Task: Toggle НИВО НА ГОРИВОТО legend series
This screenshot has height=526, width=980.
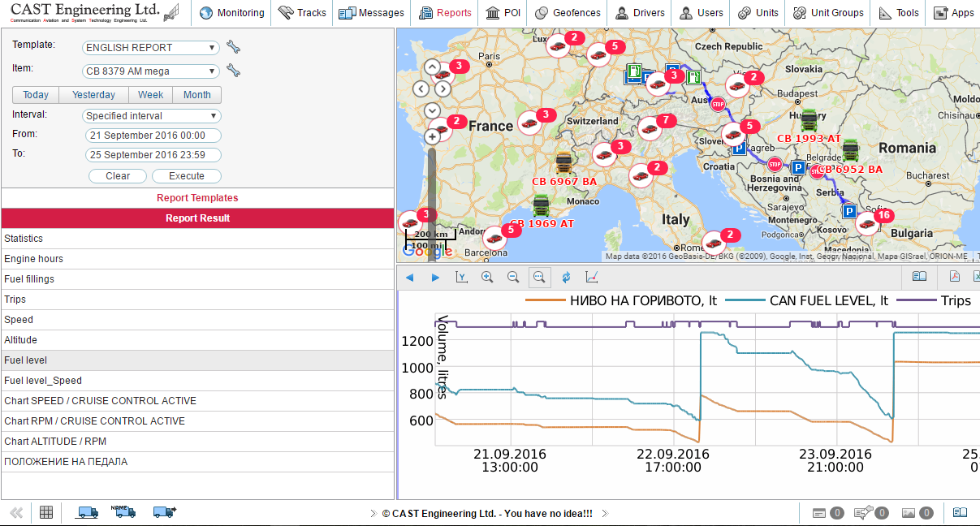Action: tap(622, 300)
